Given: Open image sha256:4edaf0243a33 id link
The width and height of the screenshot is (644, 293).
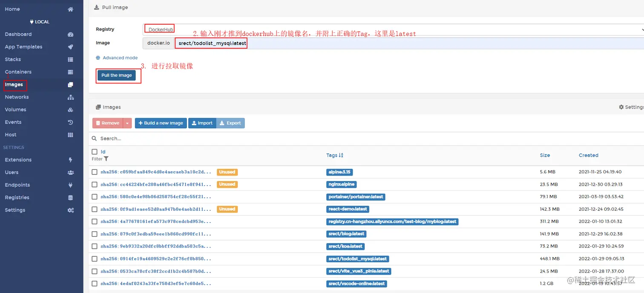Looking at the screenshot, I should (x=156, y=284).
